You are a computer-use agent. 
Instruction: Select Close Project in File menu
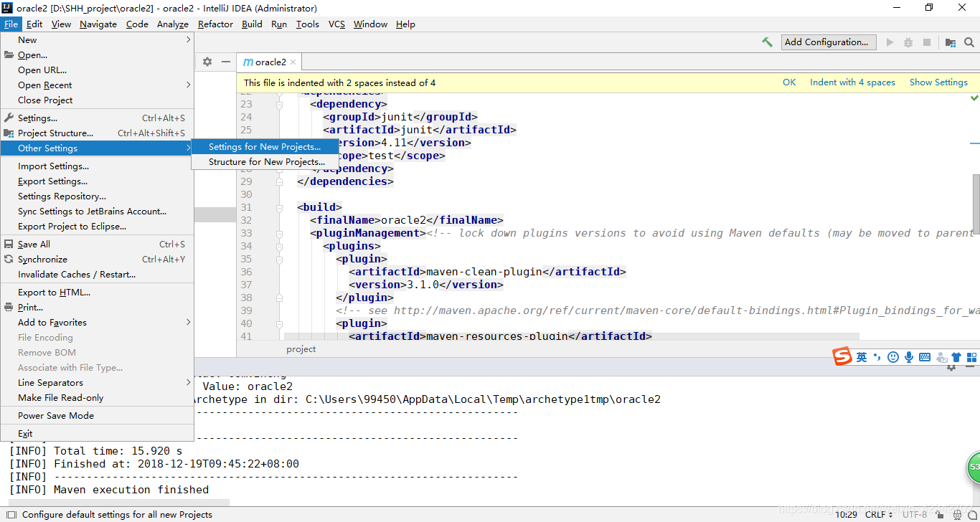[x=97, y=100]
